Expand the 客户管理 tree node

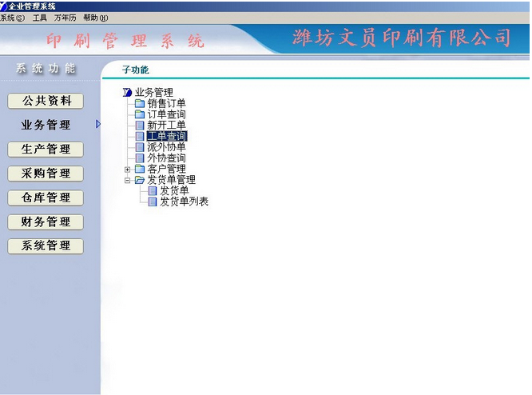[x=127, y=170]
